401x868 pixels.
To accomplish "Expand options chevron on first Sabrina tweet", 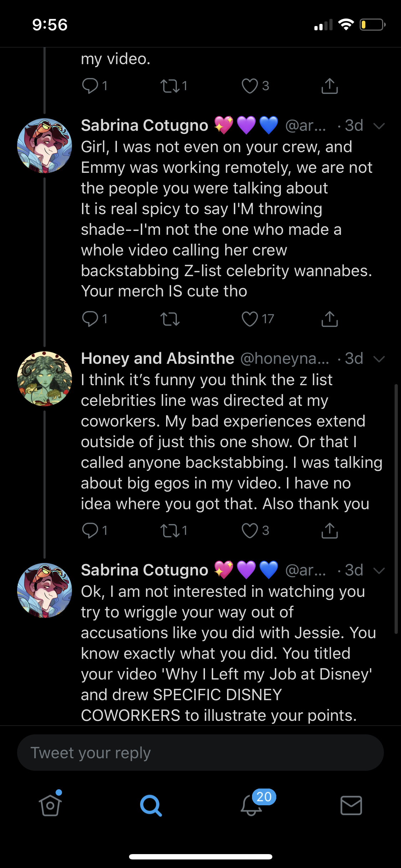I will point(379,126).
